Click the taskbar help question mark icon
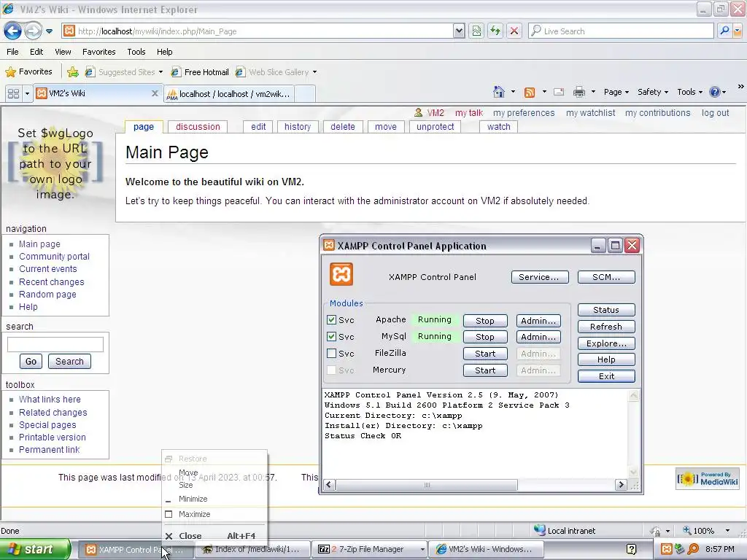This screenshot has width=747, height=560. [631, 550]
